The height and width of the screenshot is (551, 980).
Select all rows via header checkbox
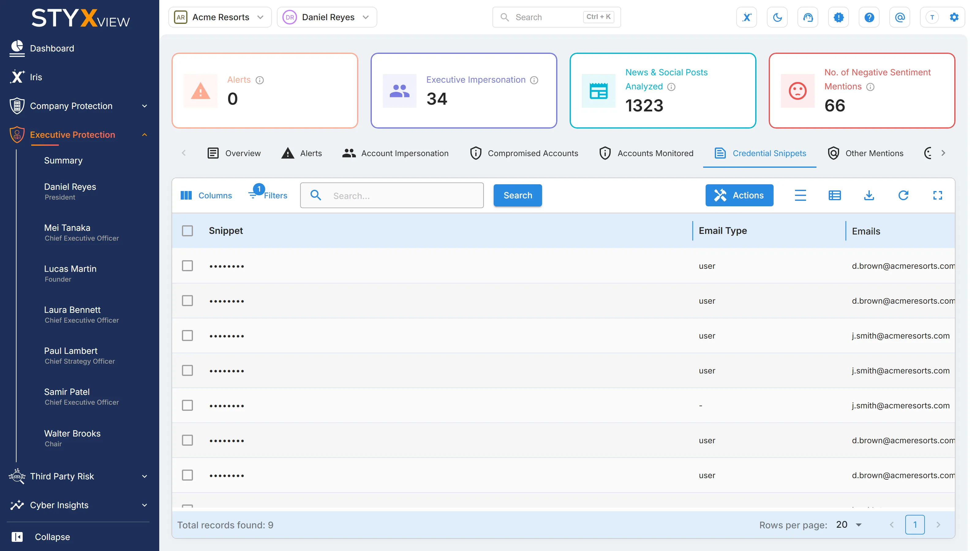pyautogui.click(x=187, y=231)
